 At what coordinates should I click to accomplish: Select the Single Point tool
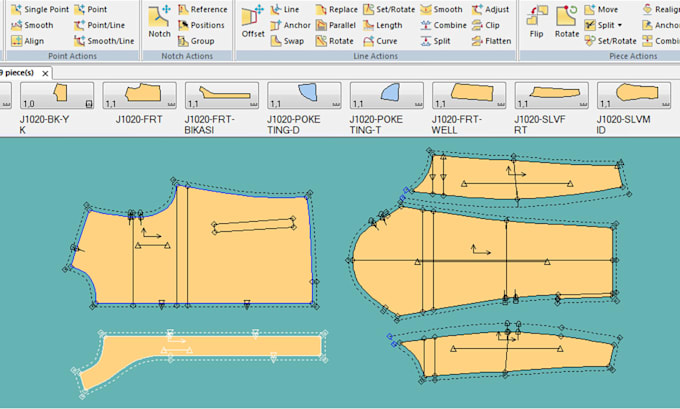pyautogui.click(x=40, y=9)
